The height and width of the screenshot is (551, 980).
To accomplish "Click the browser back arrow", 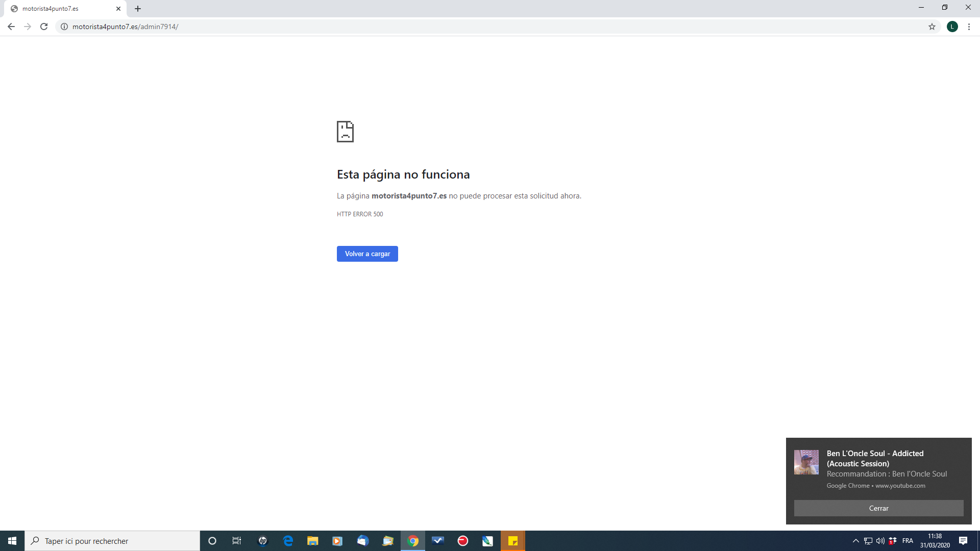I will tap(11, 27).
